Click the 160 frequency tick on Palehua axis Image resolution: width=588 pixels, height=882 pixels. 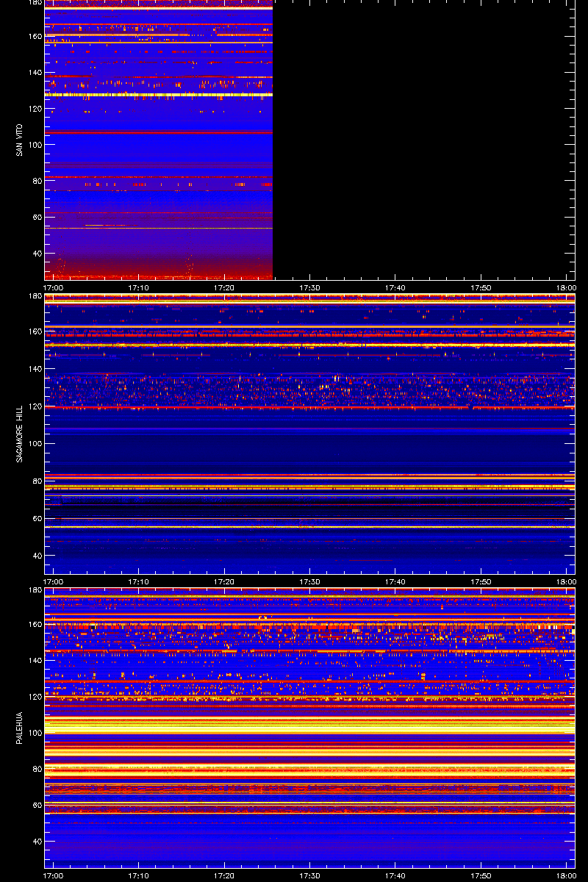35,625
